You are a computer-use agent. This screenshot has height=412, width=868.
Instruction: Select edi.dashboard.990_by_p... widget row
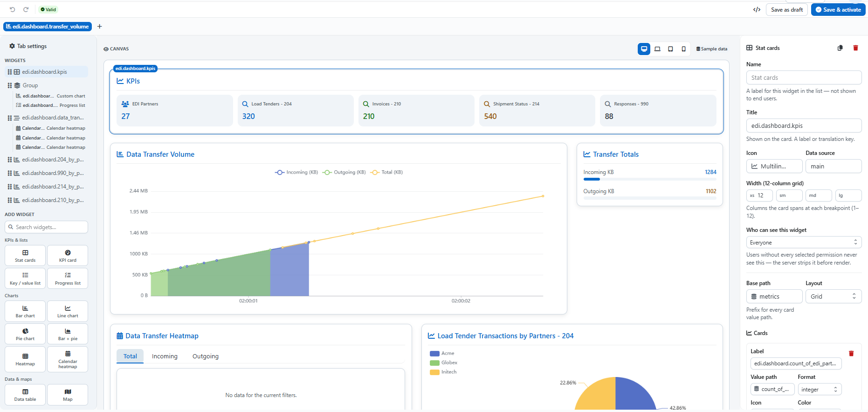[46, 173]
